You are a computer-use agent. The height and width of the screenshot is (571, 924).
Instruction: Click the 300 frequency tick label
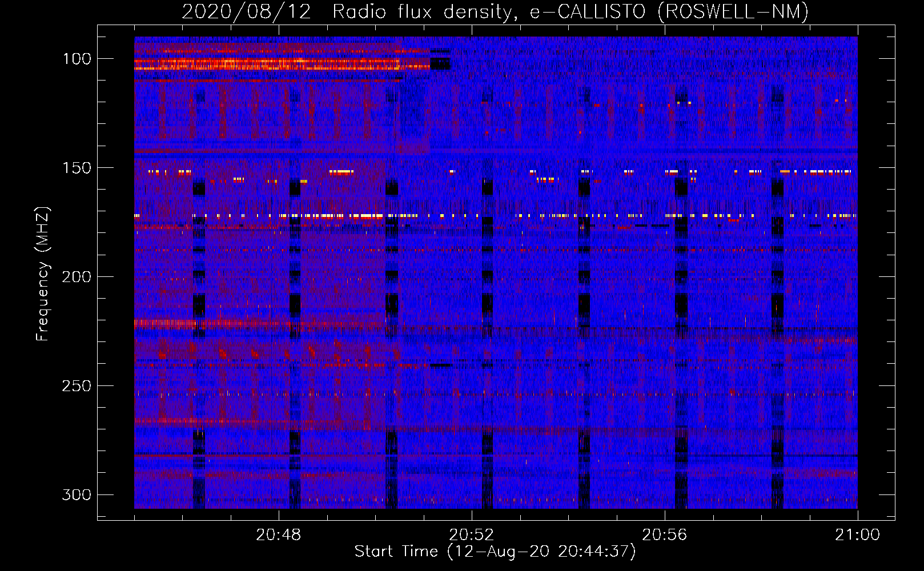click(x=77, y=494)
